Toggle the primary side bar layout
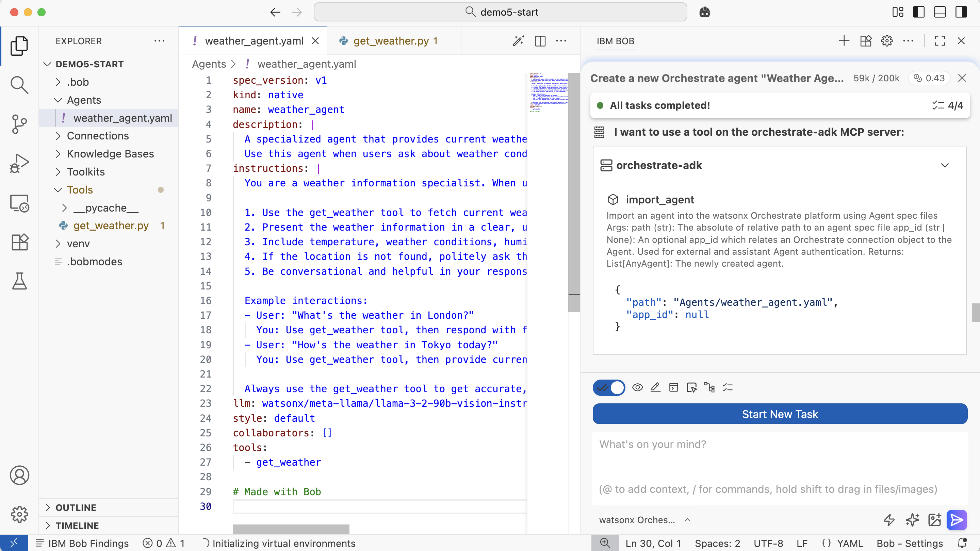The height and width of the screenshot is (551, 980). (x=918, y=12)
